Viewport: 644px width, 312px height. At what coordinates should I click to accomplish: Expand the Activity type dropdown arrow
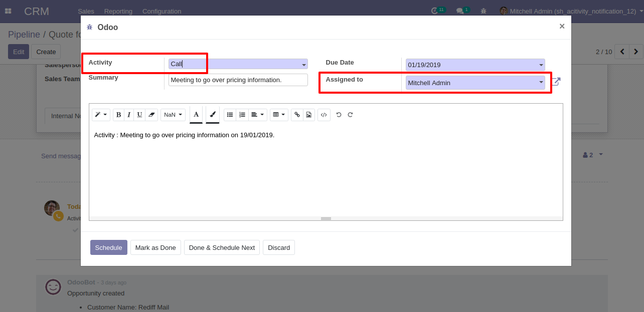[x=304, y=65]
